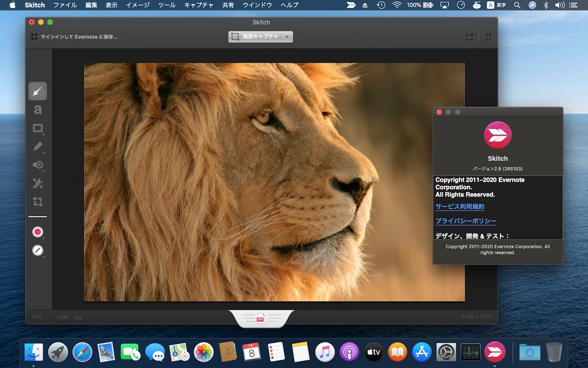
Task: Open the Apple menu
Action: point(13,5)
